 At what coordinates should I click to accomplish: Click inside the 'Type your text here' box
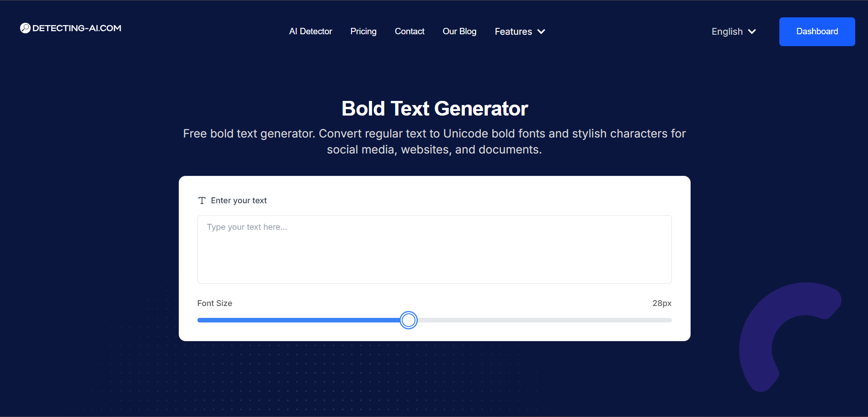coord(434,249)
